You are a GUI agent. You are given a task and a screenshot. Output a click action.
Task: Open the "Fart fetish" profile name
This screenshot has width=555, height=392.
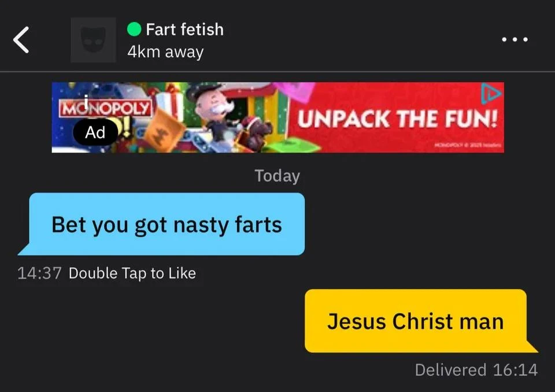184,29
